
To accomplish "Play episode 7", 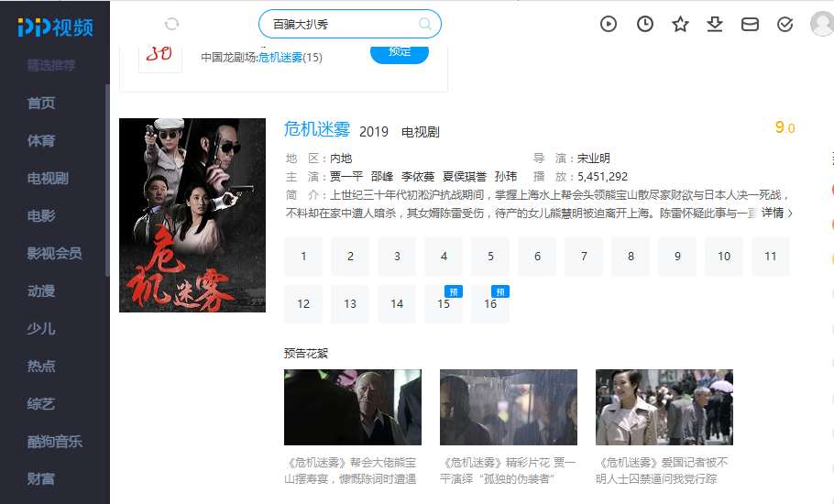I will click(x=584, y=257).
